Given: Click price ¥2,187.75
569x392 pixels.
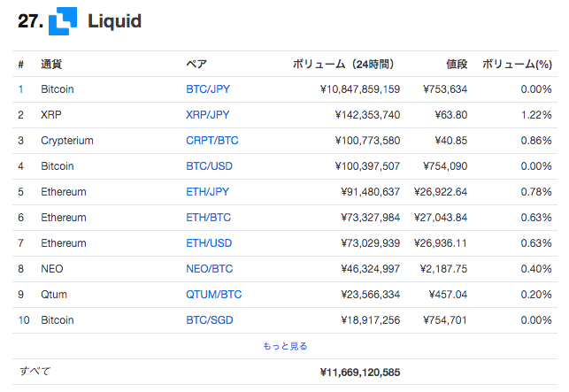Looking at the screenshot, I should pyautogui.click(x=444, y=269).
